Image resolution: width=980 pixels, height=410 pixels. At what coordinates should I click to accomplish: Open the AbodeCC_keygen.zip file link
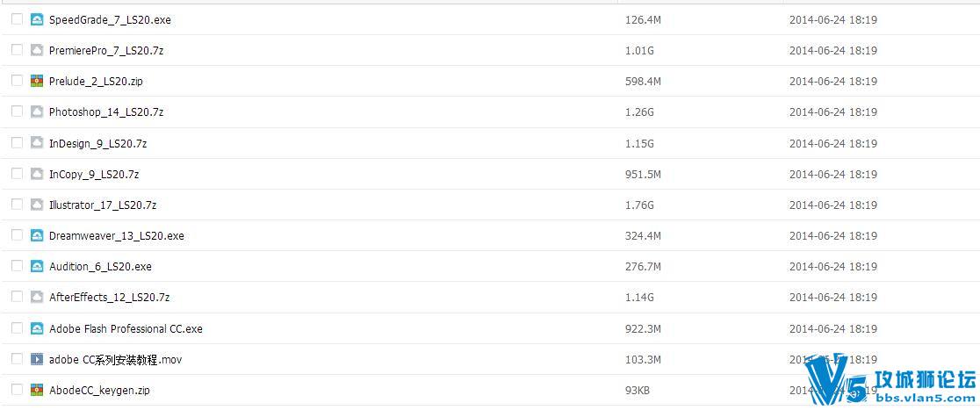99,391
